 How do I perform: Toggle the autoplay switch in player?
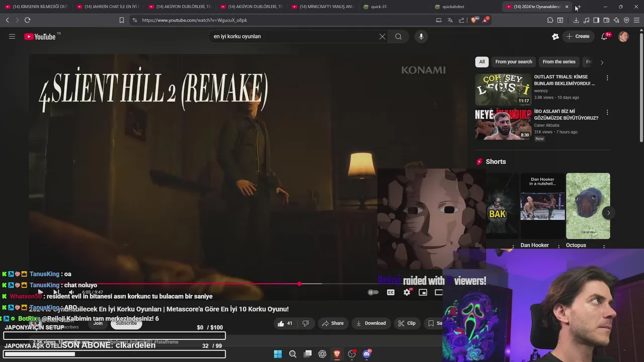pyautogui.click(x=373, y=292)
